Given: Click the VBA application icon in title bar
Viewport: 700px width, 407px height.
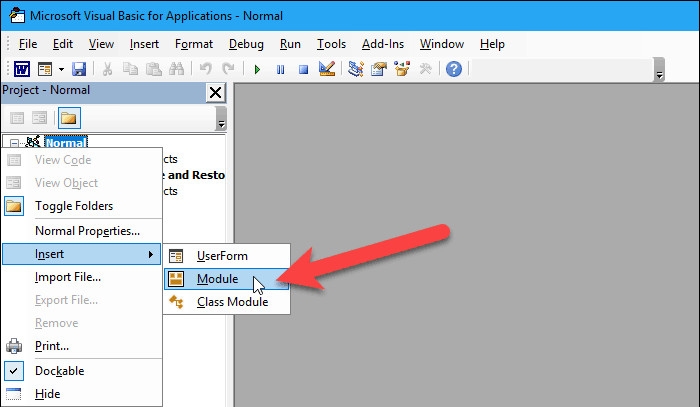Looking at the screenshot, I should point(17,15).
